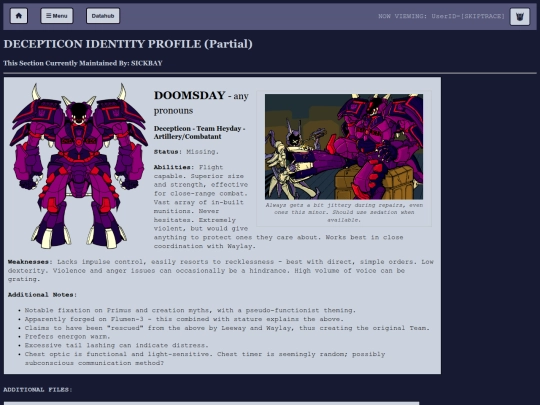540x405 pixels.
Task: Click the note about Leeway and Waylay rescue
Action: (227, 328)
